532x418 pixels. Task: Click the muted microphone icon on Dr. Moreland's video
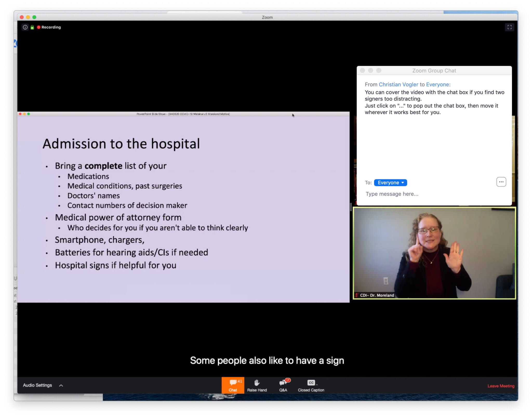coord(357,295)
